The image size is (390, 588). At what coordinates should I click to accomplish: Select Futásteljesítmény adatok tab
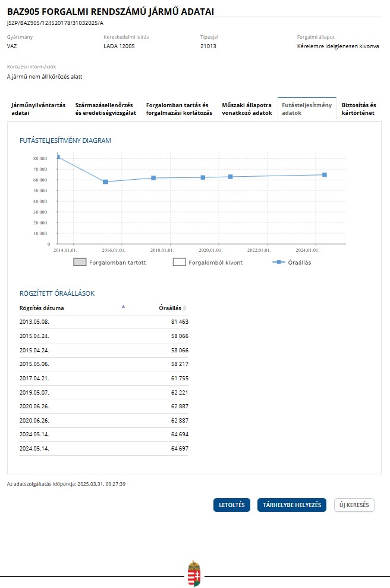[307, 109]
